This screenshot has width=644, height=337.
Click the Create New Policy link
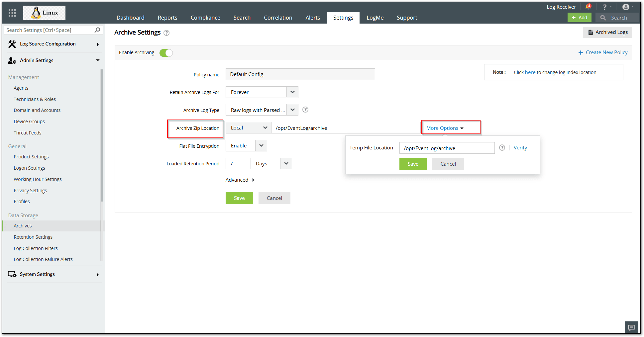(x=603, y=52)
